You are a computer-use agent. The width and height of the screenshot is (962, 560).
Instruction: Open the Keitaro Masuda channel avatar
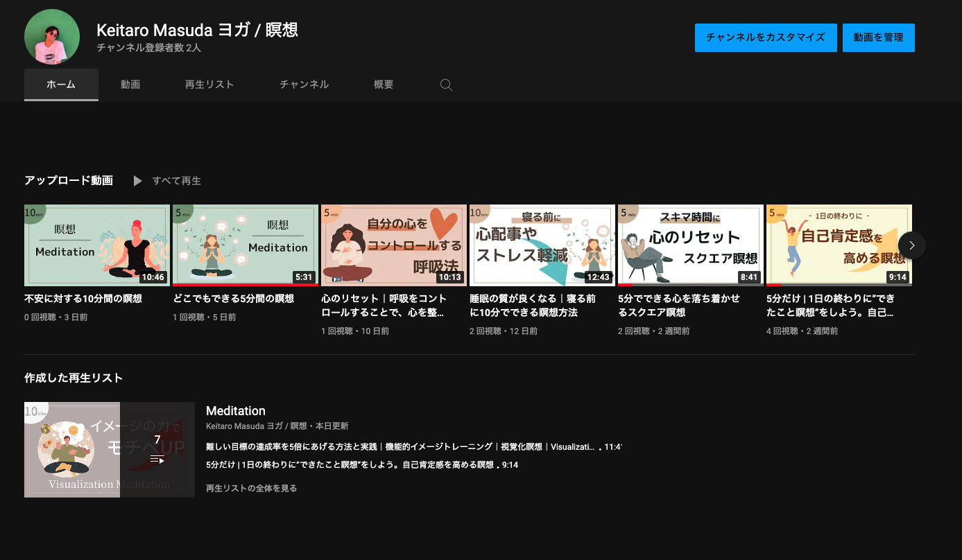point(52,37)
